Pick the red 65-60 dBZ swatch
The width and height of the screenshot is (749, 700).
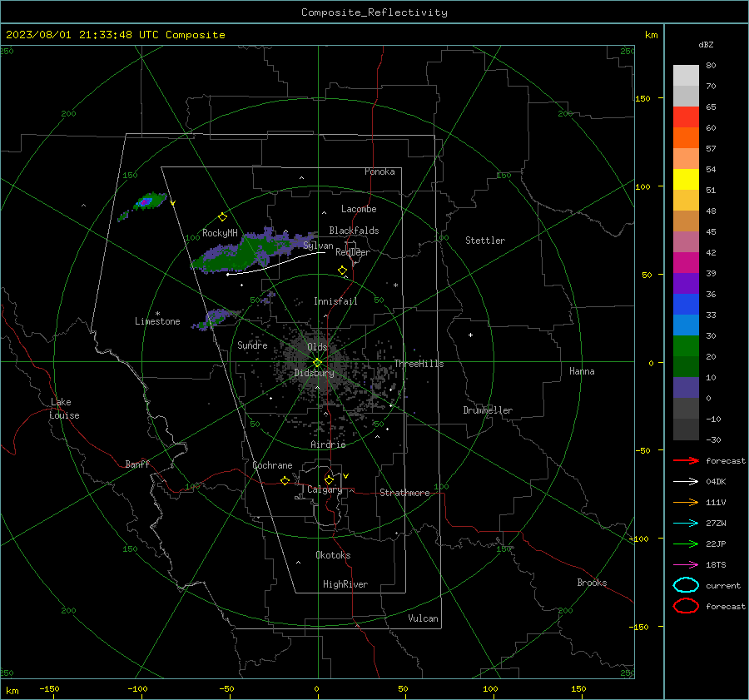coord(686,117)
